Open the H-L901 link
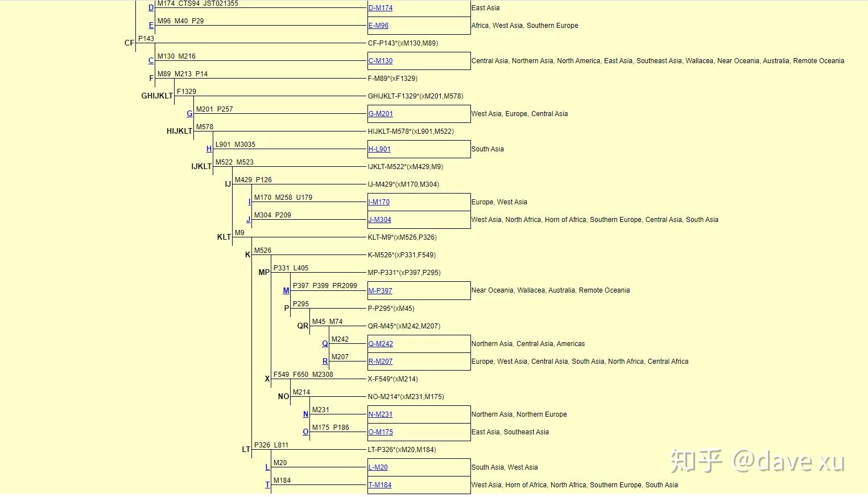868x497 pixels. (x=379, y=149)
